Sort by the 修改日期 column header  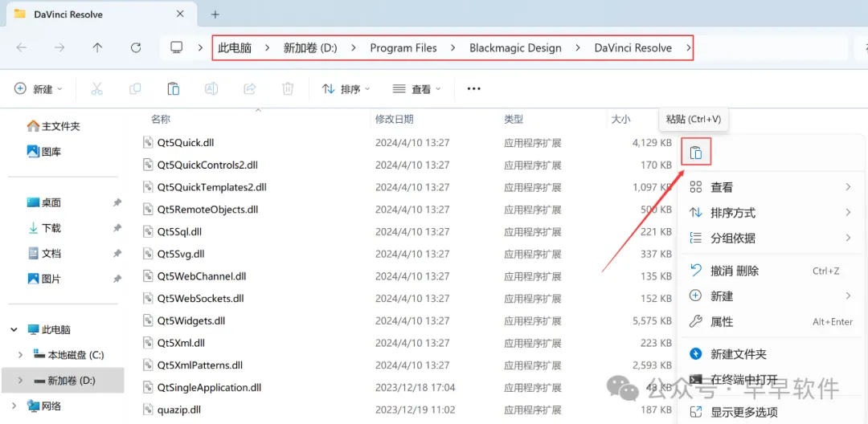point(394,119)
